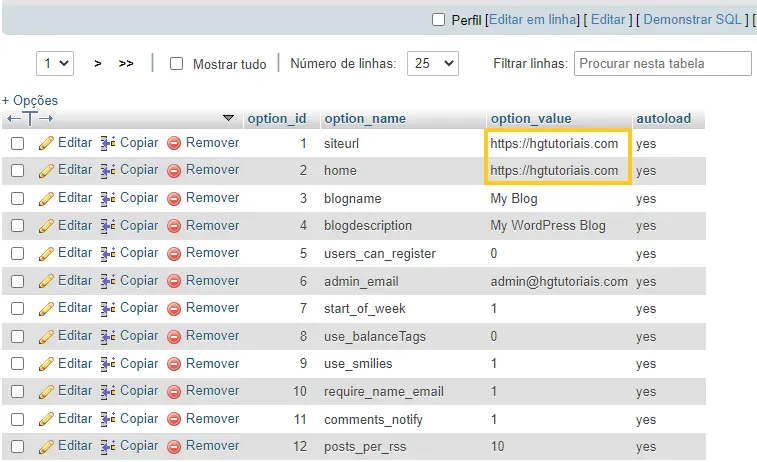Click the pencil icon for require_name_email row
This screenshot has height=462, width=757.
click(46, 392)
